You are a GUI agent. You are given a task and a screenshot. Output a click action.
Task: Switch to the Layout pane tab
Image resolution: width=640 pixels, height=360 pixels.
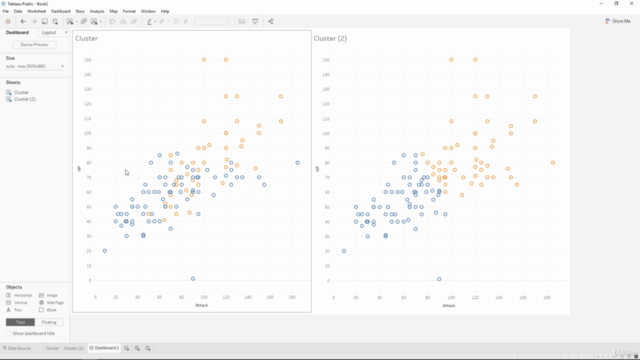[x=49, y=32]
